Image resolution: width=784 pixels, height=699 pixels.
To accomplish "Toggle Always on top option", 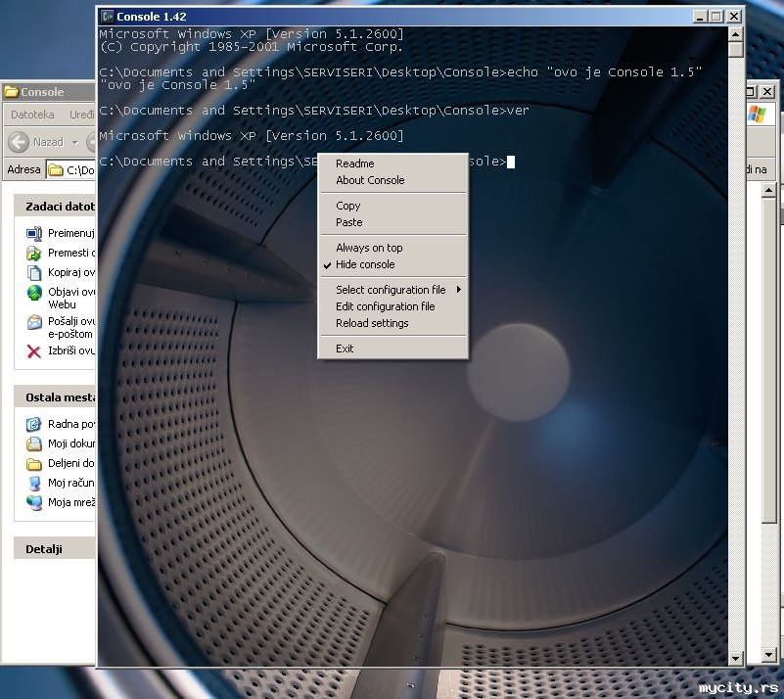I will pos(369,248).
